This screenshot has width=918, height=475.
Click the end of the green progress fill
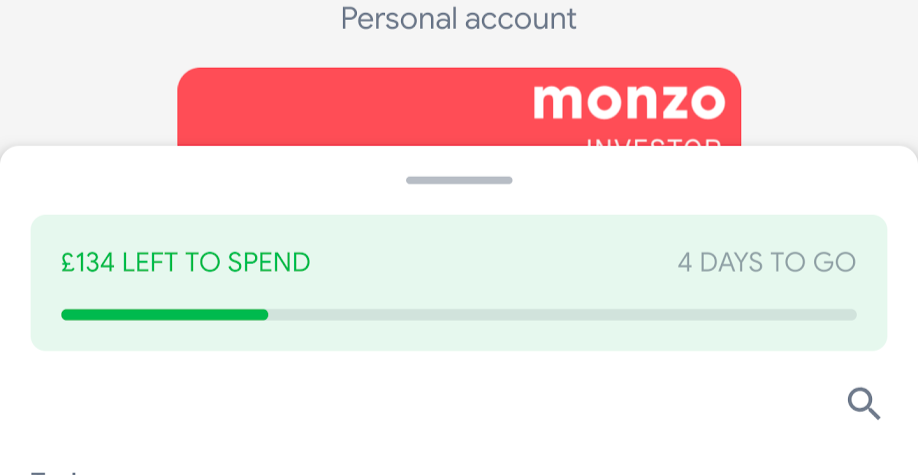(264, 314)
